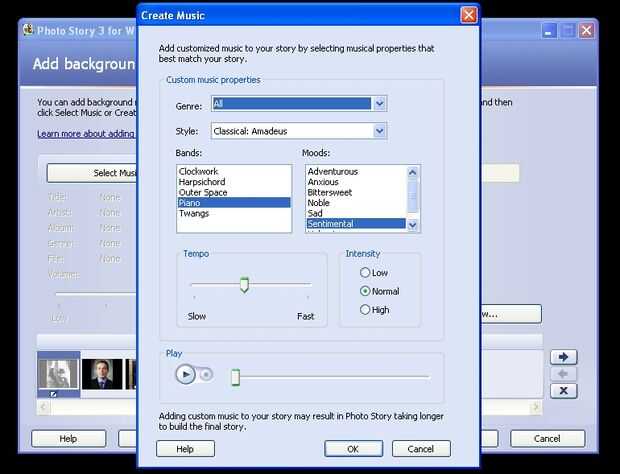Move photo forward with right arrow button
Screen dimensions: 620x474
pos(563,357)
